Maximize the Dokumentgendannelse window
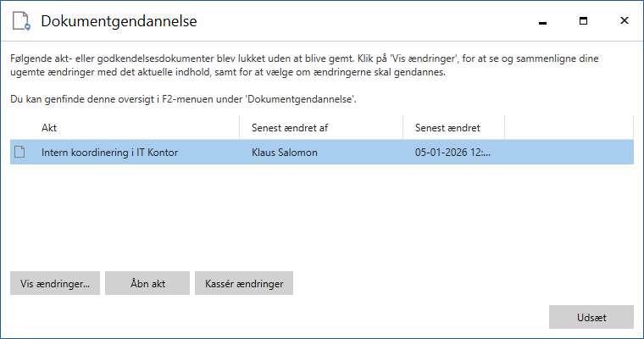This screenshot has width=644, height=339. [x=583, y=21]
